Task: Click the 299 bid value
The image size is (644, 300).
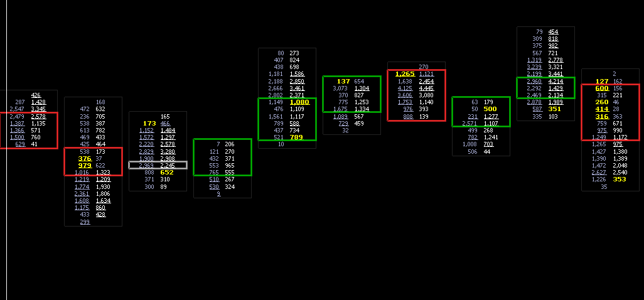Action: [85, 222]
